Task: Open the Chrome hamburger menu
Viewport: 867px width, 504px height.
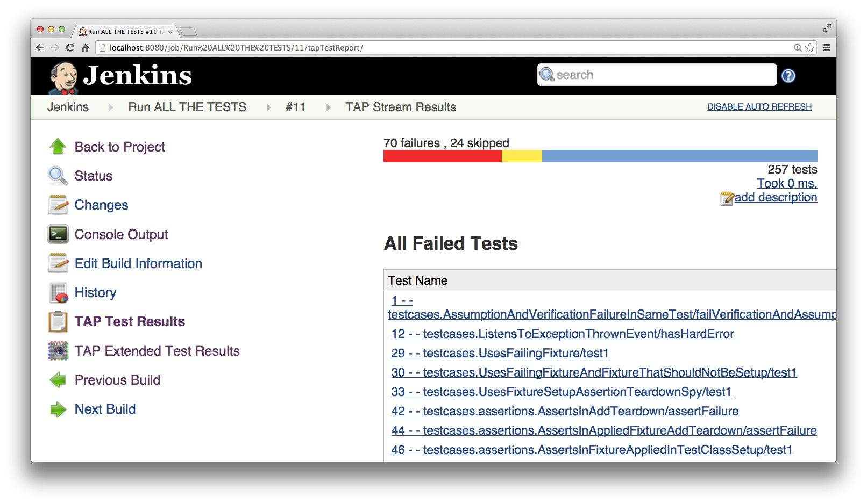Action: 827,48
